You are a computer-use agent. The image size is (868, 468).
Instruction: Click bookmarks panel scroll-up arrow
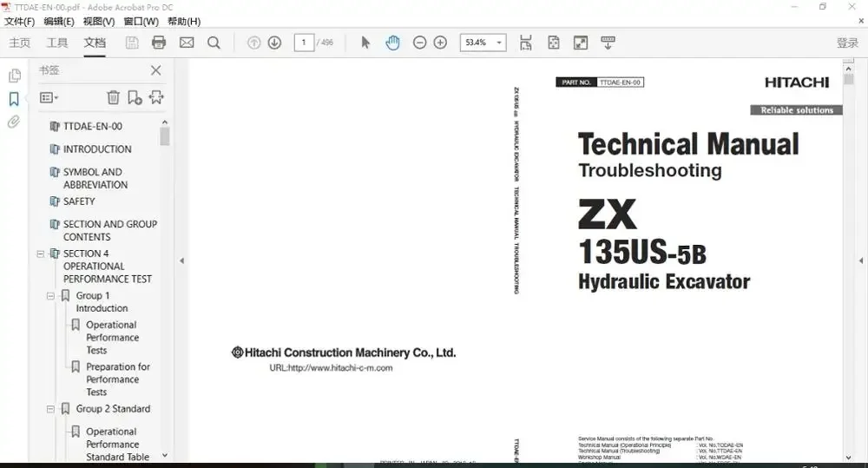pyautogui.click(x=164, y=122)
